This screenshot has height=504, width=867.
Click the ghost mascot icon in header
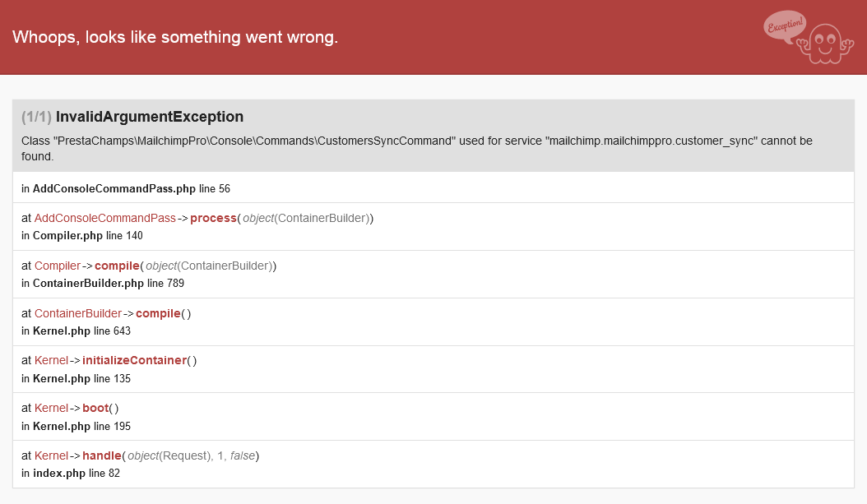[827, 43]
